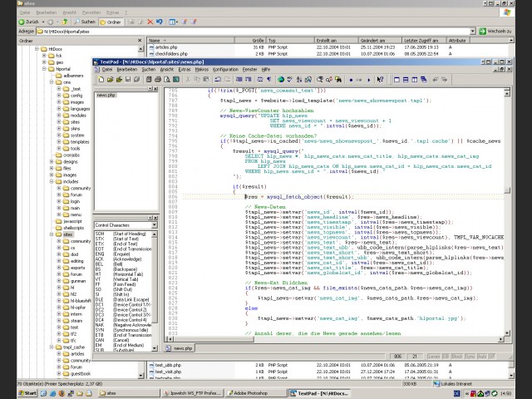Click the tile windows horizontally icon
The image size is (532, 399).
(x=406, y=80)
